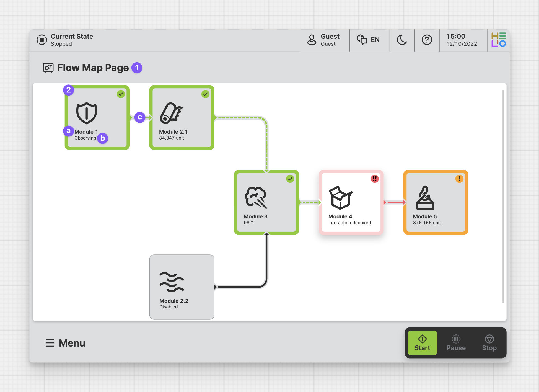Open the hamburger Menu
This screenshot has height=392, width=539.
point(66,343)
